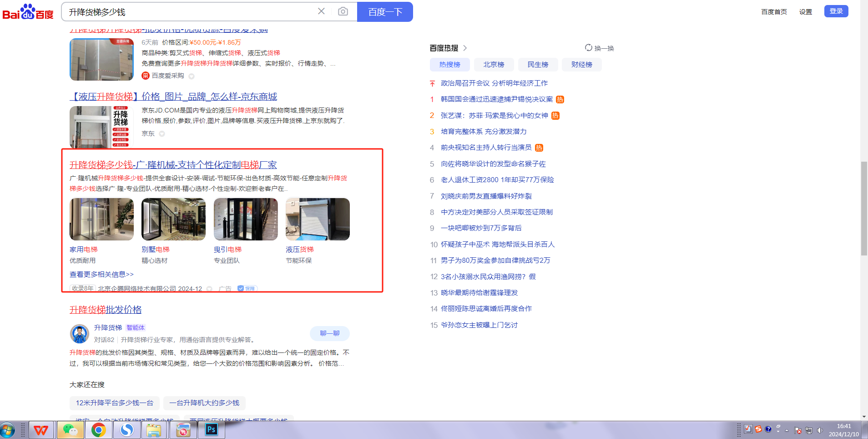Screen dimensions: 868x439
Task: Expand 百度热搜 with the chevron arrow
Action: 465,48
